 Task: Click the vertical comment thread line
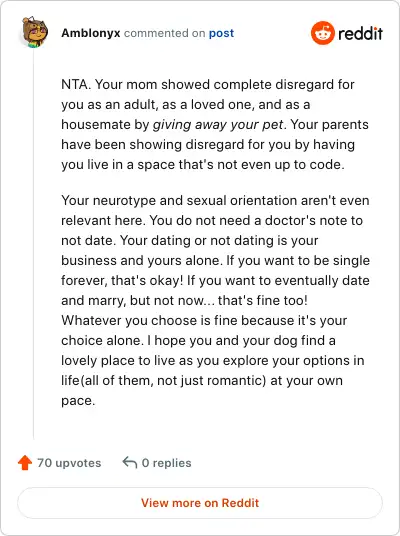tap(34, 244)
